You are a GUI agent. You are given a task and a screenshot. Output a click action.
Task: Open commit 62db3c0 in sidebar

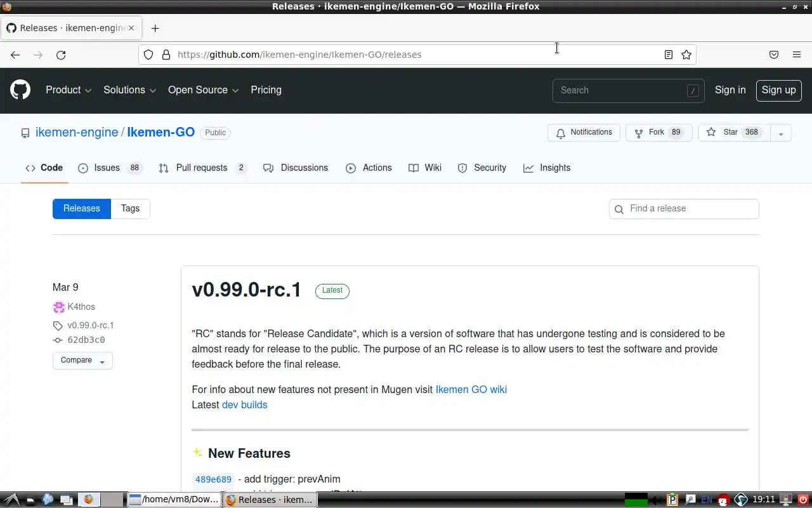86,340
